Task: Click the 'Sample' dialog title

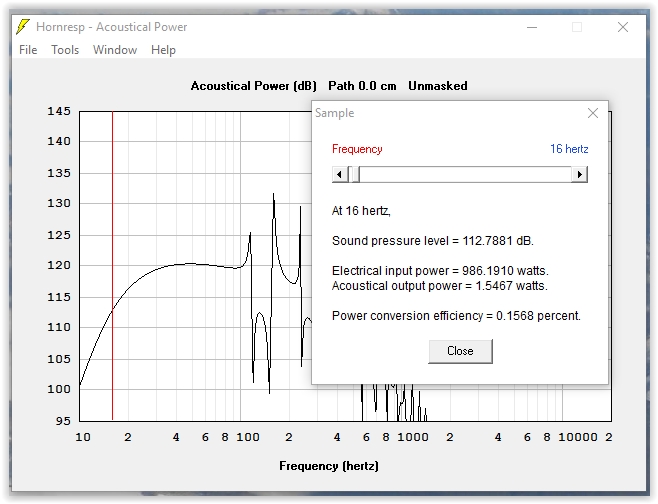Action: pos(334,113)
